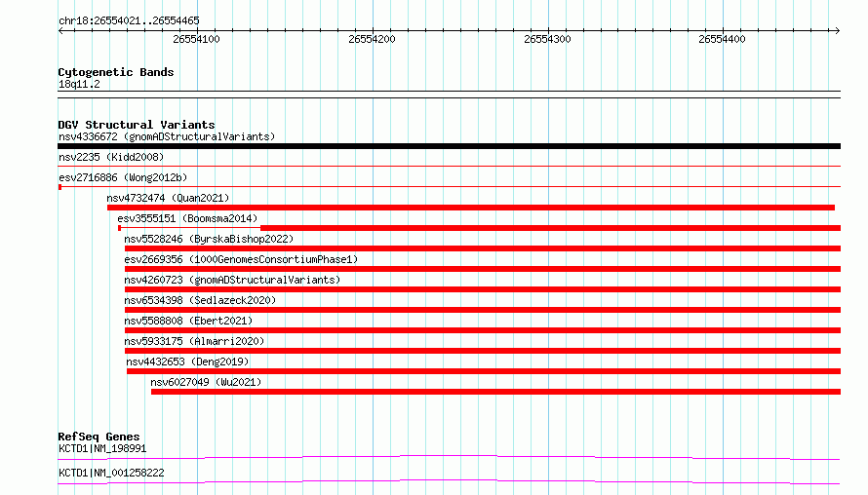
Task: Open the KCTD1|NM_001258222 gene transcript
Action: (111, 473)
